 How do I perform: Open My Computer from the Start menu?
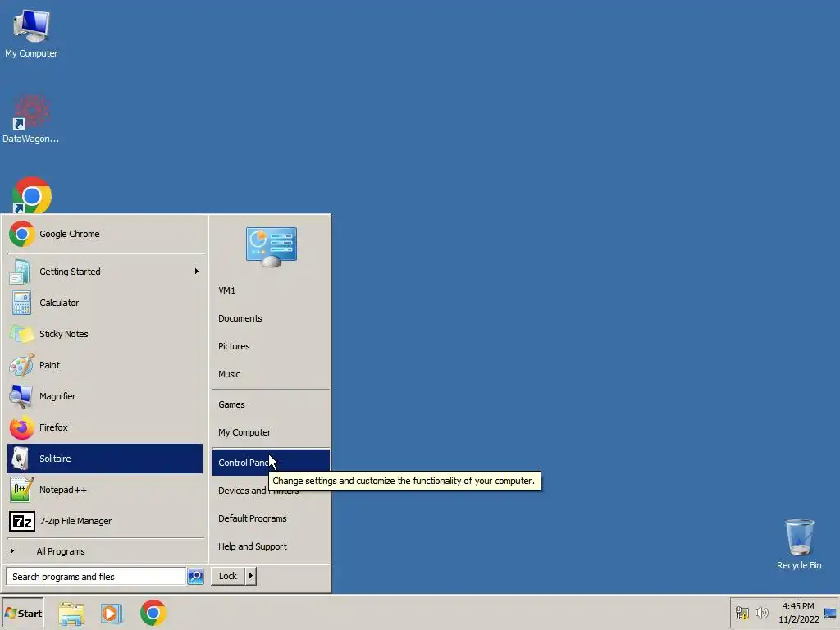[x=271, y=432]
